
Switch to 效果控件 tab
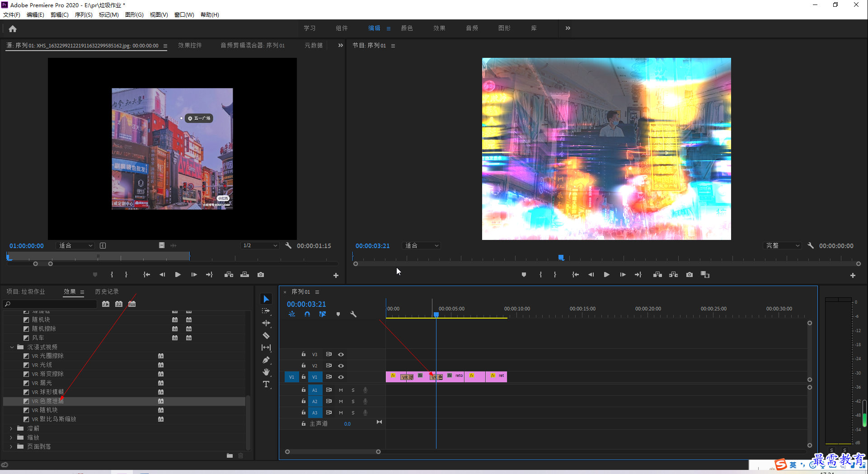[x=190, y=45]
